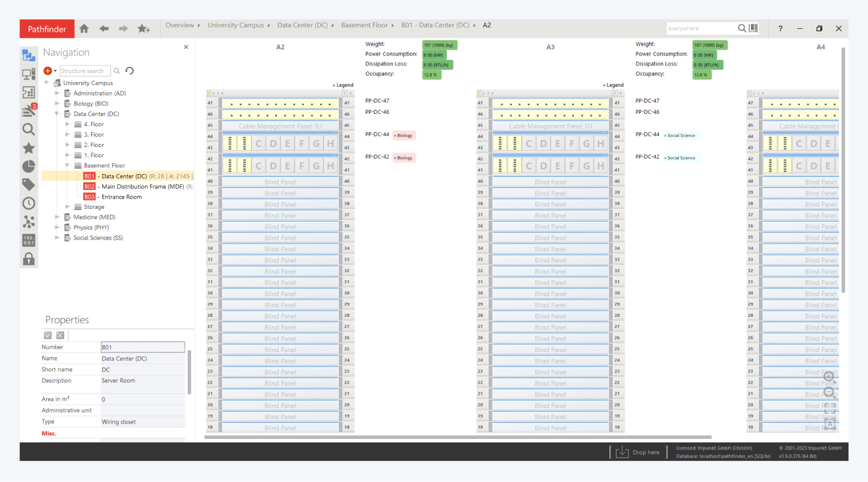The width and height of the screenshot is (868, 482).
Task: Click the pie chart reports sidebar icon
Action: coord(28,166)
